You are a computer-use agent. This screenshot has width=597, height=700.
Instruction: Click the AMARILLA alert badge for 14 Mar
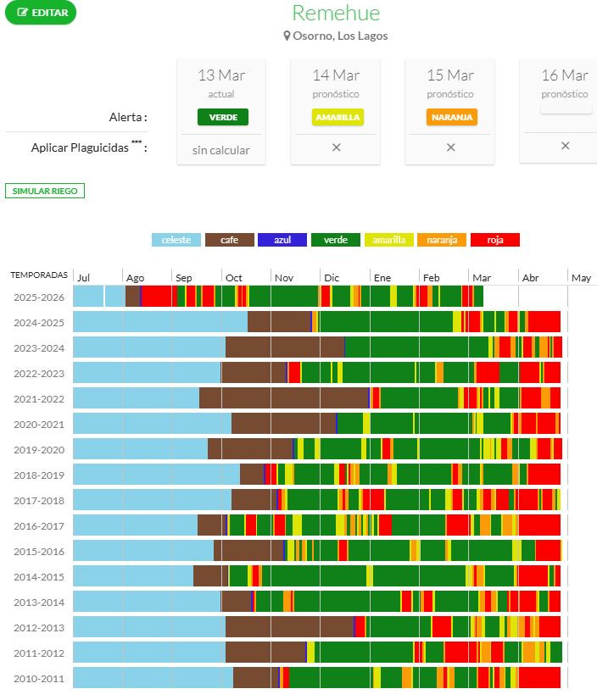[337, 117]
